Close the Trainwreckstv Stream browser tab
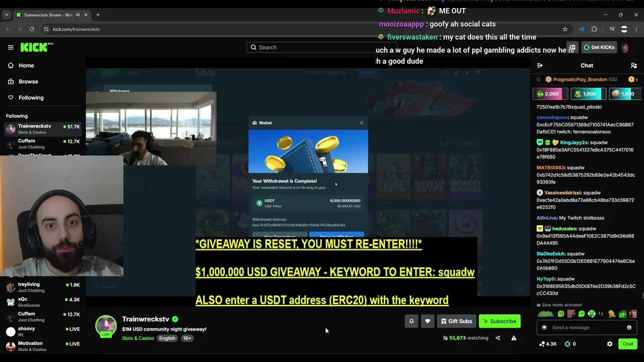Screen dimensions: 644x362 (86, 15)
